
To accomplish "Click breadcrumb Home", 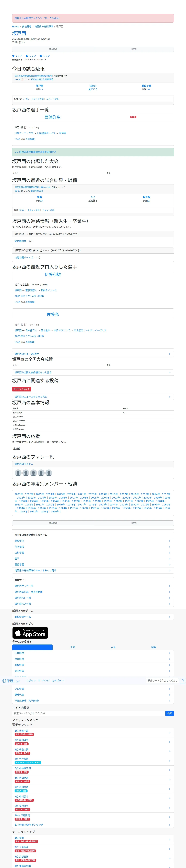I will point(15,27).
